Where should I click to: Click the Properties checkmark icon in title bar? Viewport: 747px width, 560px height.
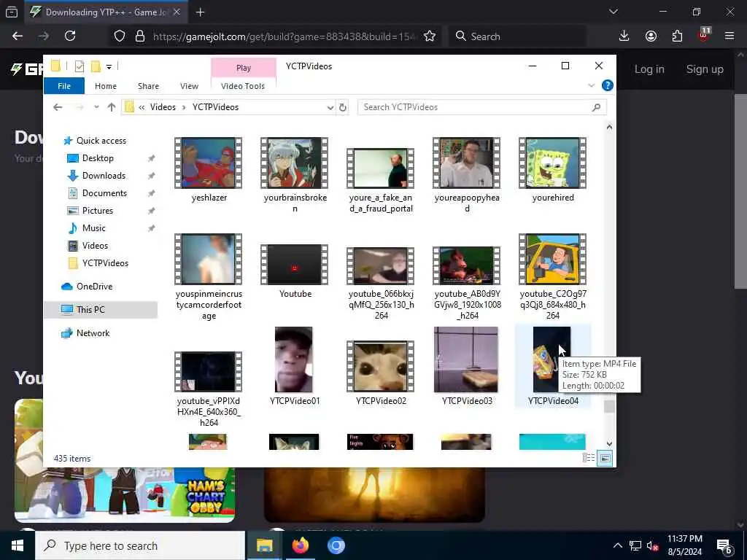(x=80, y=66)
